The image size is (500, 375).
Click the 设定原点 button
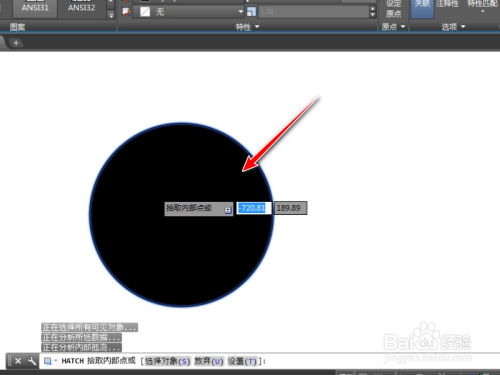(x=394, y=9)
